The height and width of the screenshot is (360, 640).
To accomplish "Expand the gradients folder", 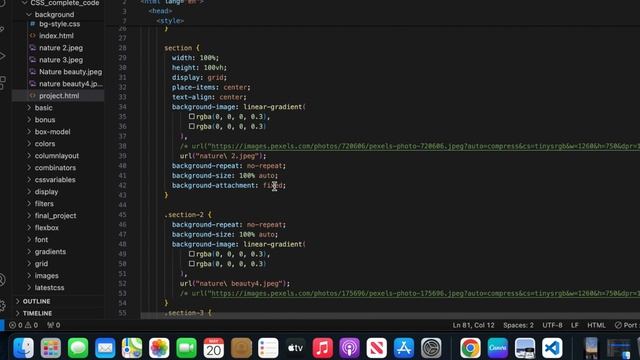I will pos(50,251).
